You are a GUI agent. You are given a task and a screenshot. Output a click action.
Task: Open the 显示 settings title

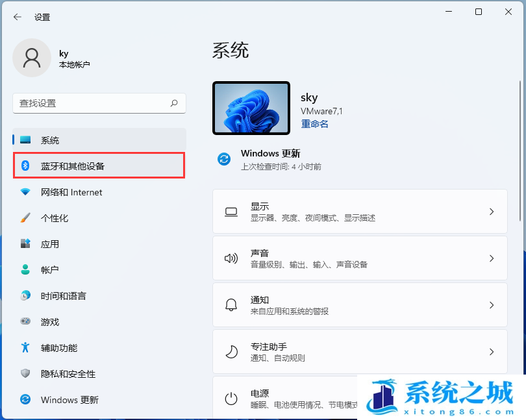[260, 206]
